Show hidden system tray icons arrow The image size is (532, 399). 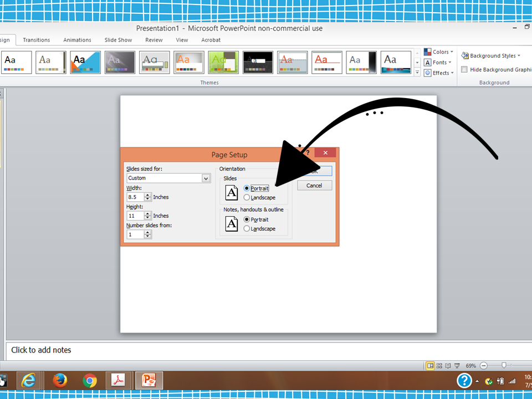(x=477, y=381)
